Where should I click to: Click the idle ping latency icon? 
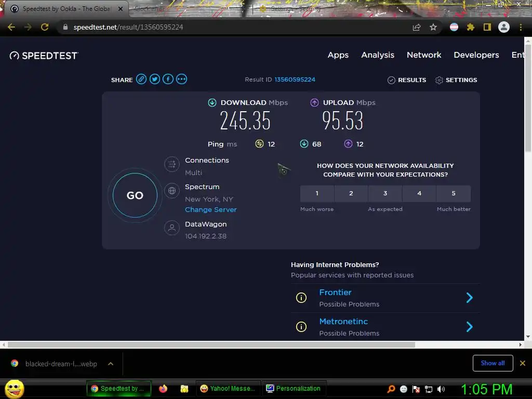coord(259,144)
